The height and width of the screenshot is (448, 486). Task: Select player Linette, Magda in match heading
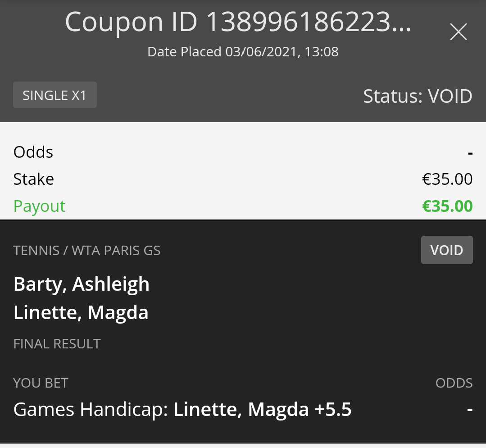[81, 313]
